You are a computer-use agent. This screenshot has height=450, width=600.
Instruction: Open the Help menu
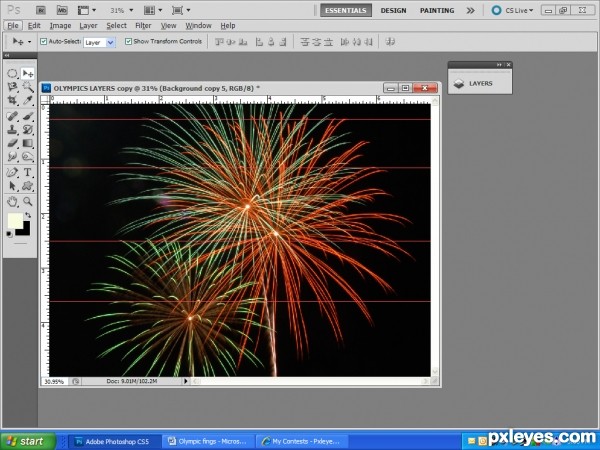228,26
